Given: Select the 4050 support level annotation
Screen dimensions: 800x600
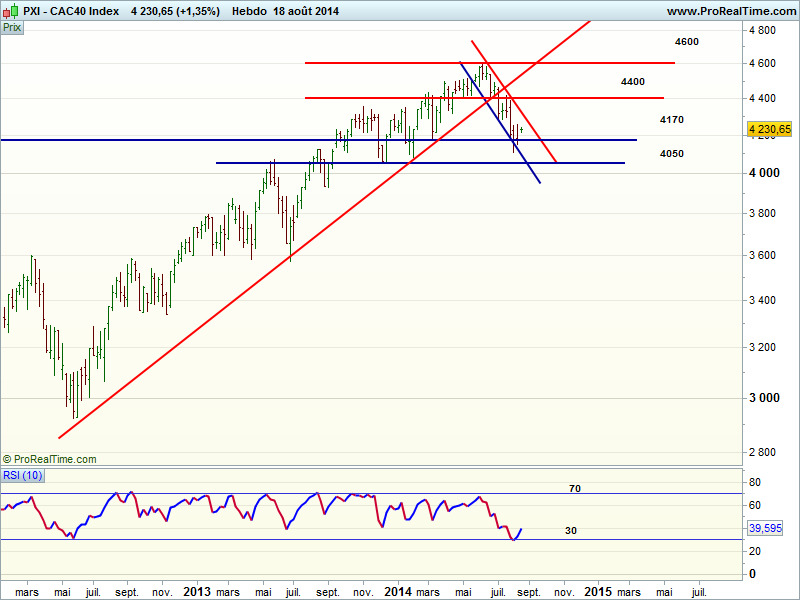Looking at the screenshot, I should click(x=672, y=154).
